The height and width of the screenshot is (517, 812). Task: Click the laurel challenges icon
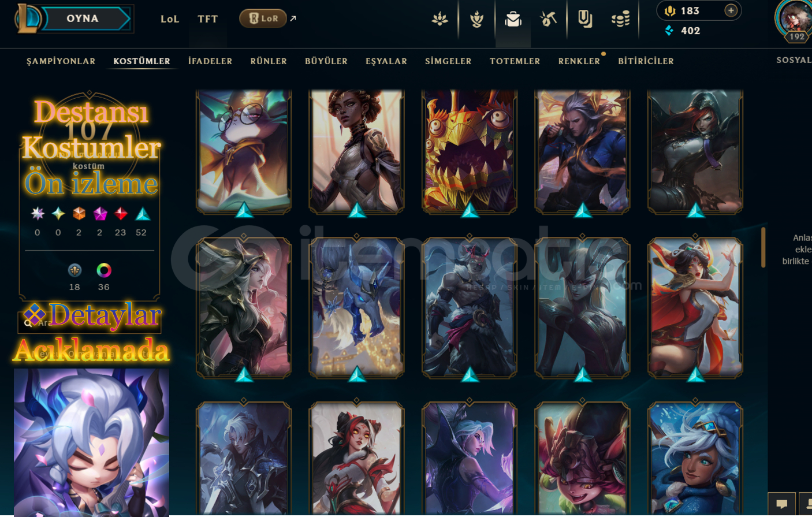[476, 19]
